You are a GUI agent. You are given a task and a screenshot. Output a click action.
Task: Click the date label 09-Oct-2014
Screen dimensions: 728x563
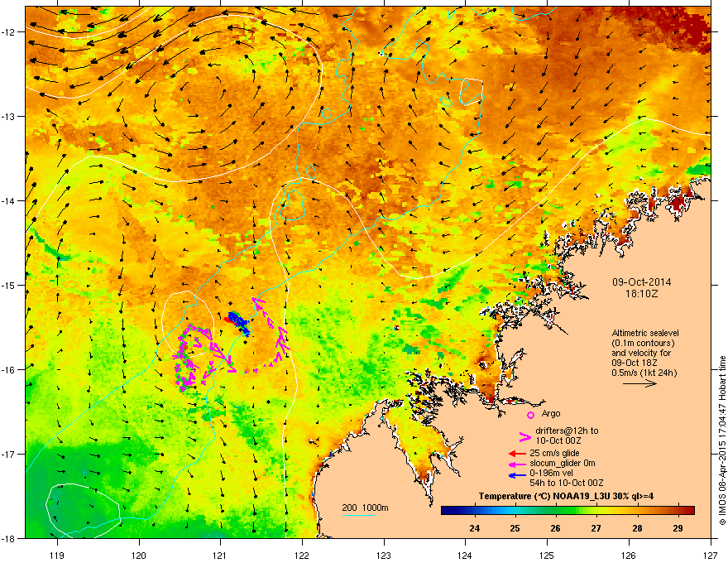(x=641, y=282)
